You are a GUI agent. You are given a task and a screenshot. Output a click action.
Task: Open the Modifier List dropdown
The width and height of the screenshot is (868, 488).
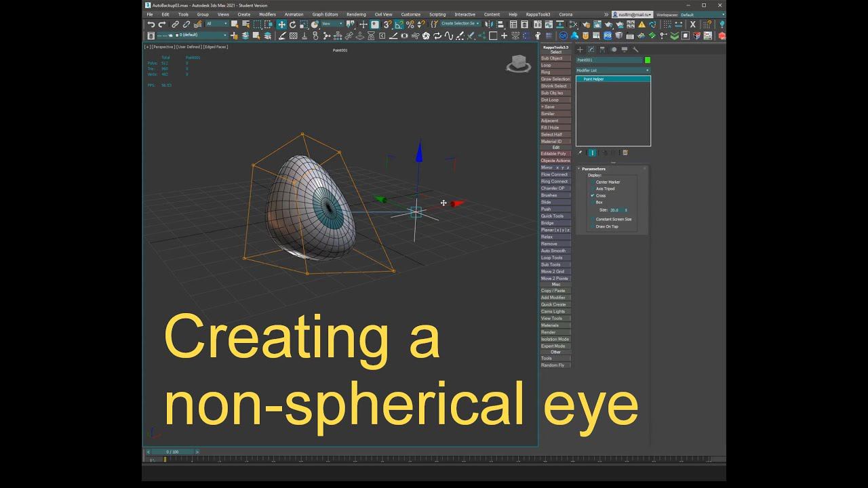pyautogui.click(x=613, y=70)
